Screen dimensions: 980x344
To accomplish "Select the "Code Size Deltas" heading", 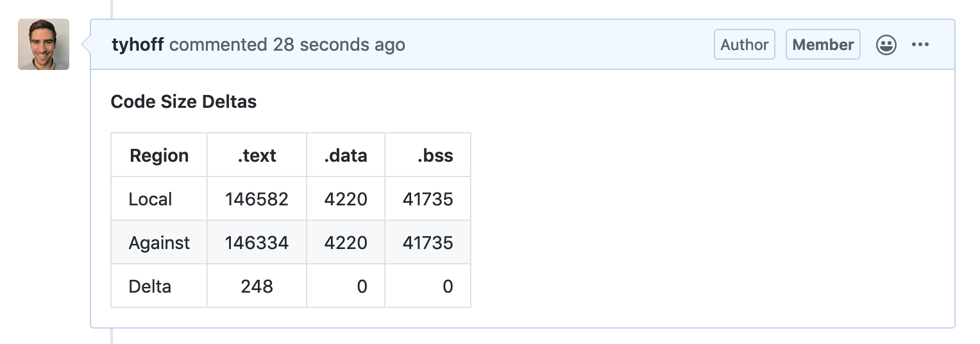I will (x=183, y=101).
